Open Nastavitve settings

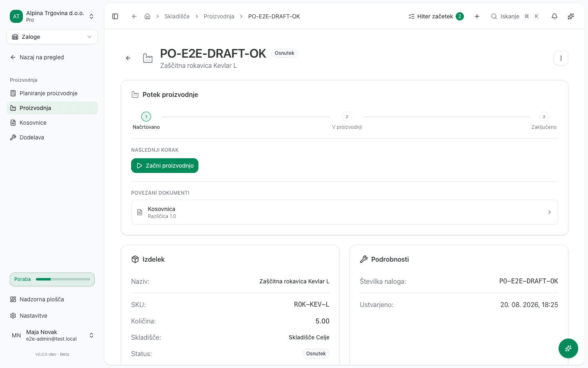coord(52,316)
